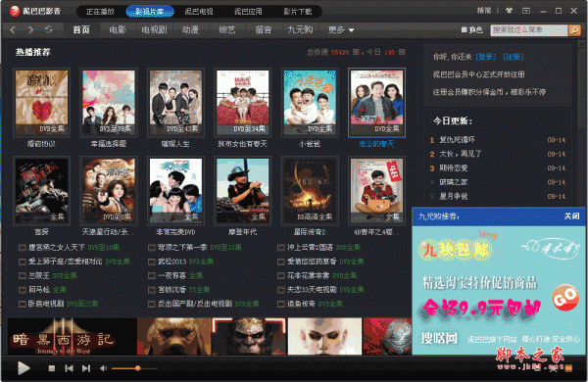Open the 动漫 category
Image resolution: width=588 pixels, height=382 pixels.
click(190, 29)
